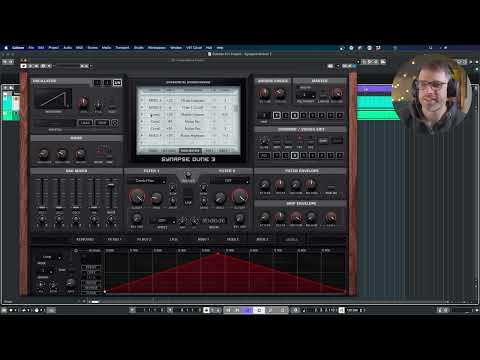The height and width of the screenshot is (360, 480).
Task: Click the Unison voices knob
Action: point(264,93)
